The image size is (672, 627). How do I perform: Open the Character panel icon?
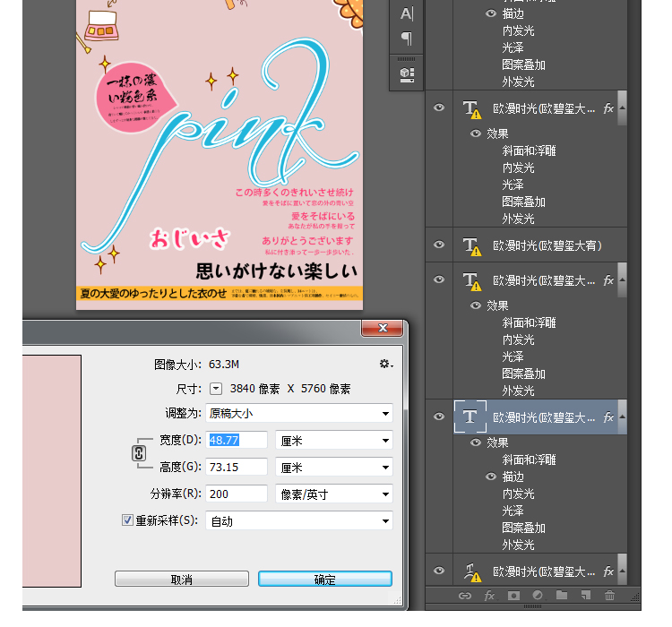coord(407,14)
